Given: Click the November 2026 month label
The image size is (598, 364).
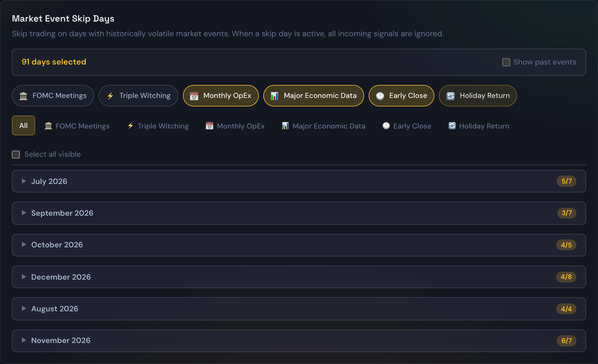Looking at the screenshot, I should coord(61,340).
